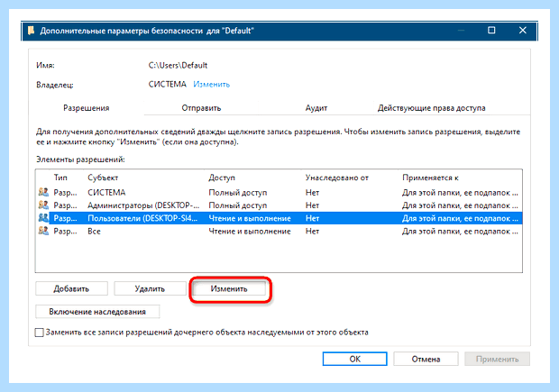Image resolution: width=559 pixels, height=392 pixels.
Task: Close the security settings dialog
Action: point(522,31)
